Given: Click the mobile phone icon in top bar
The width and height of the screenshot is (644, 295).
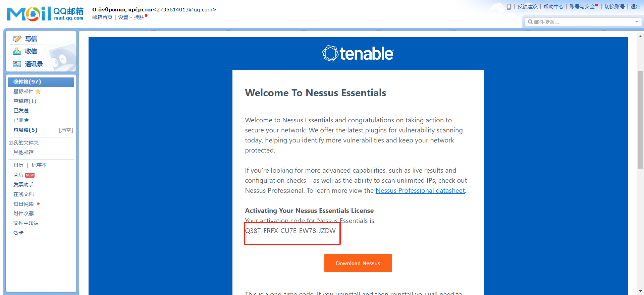Looking at the screenshot, I should click(x=508, y=7).
